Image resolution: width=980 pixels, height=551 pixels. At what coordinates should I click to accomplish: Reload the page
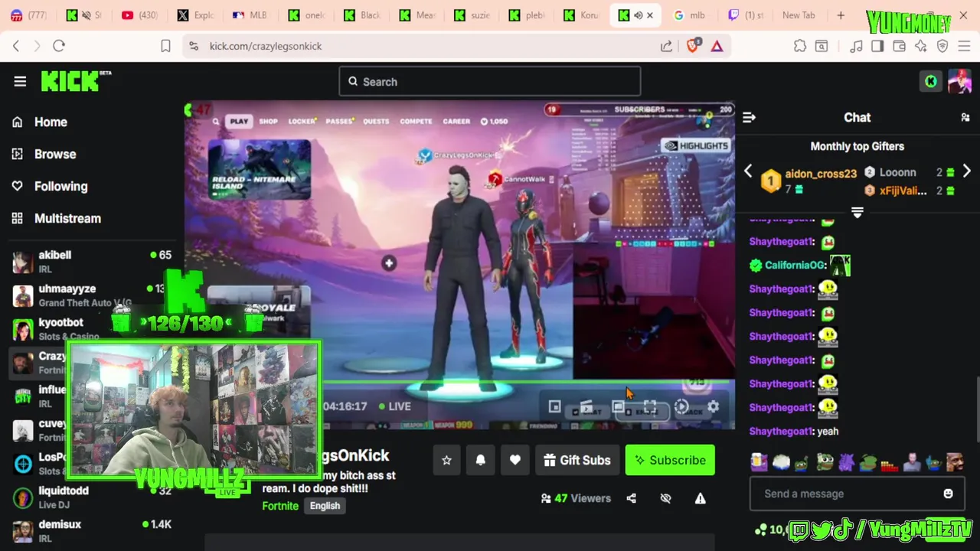pyautogui.click(x=59, y=46)
